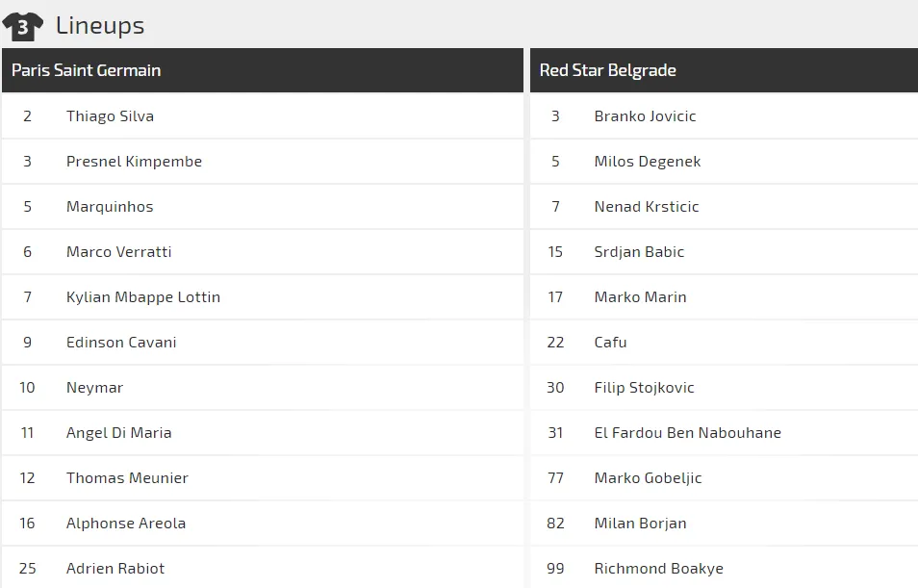The height and width of the screenshot is (588, 918).
Task: Select Adrien Rabiot in the lineup
Action: (x=115, y=569)
